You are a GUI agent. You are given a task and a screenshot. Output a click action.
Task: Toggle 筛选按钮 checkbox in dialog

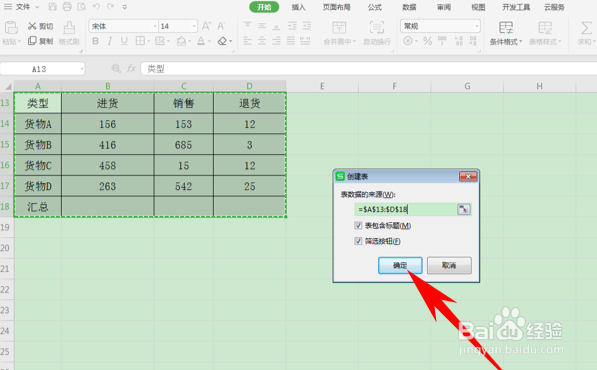(x=358, y=241)
